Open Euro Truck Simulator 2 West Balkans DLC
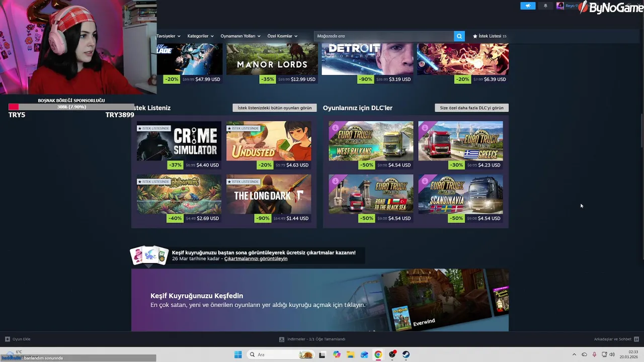The height and width of the screenshot is (362, 644). click(x=371, y=141)
